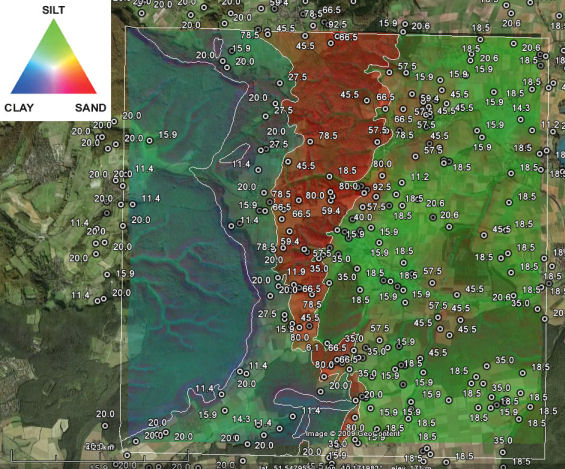Image resolution: width=565 pixels, height=469 pixels.
Task: Pick the marker beside the 40.0 reading's neighbor 57.5
Action: 362,207
